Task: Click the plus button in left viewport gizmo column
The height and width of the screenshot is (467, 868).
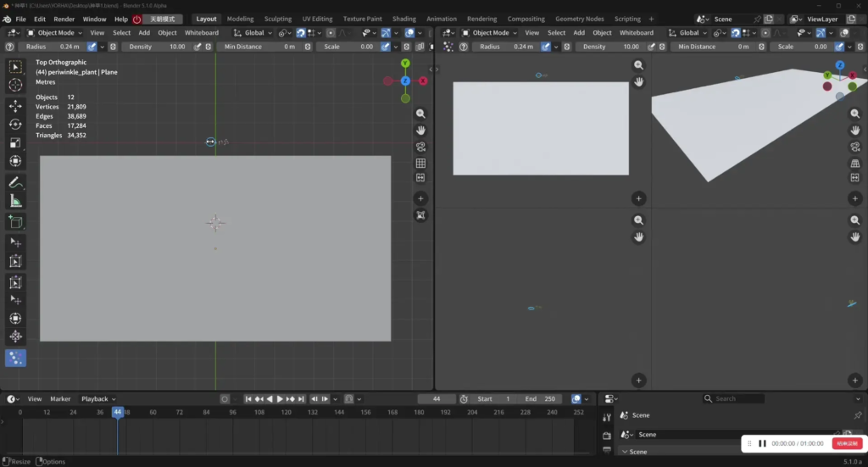Action: click(x=420, y=198)
